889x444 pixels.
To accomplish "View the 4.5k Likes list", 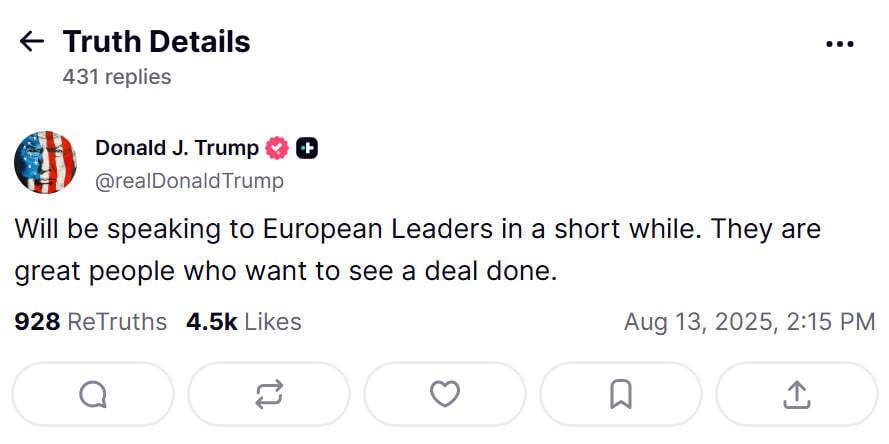I will (x=243, y=321).
